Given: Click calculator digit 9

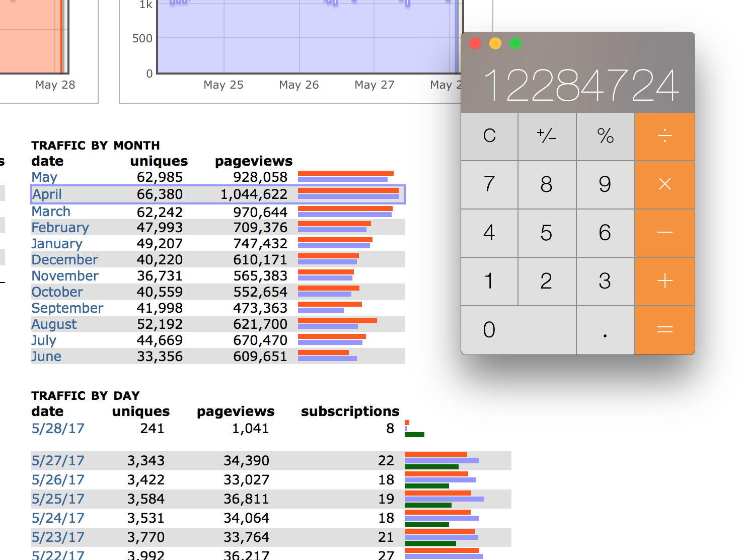Looking at the screenshot, I should (606, 184).
